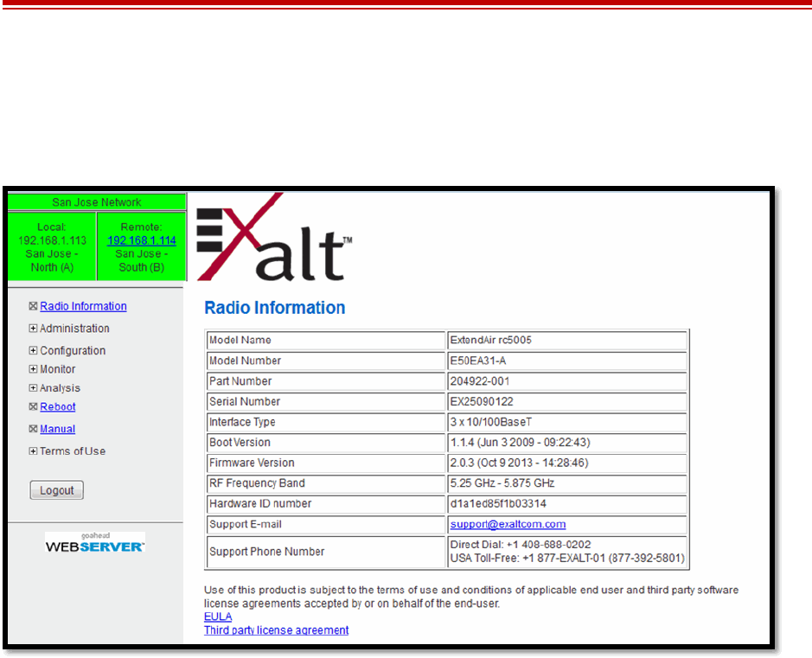
Task: Click the San Jose - South (B) text
Action: [x=141, y=260]
